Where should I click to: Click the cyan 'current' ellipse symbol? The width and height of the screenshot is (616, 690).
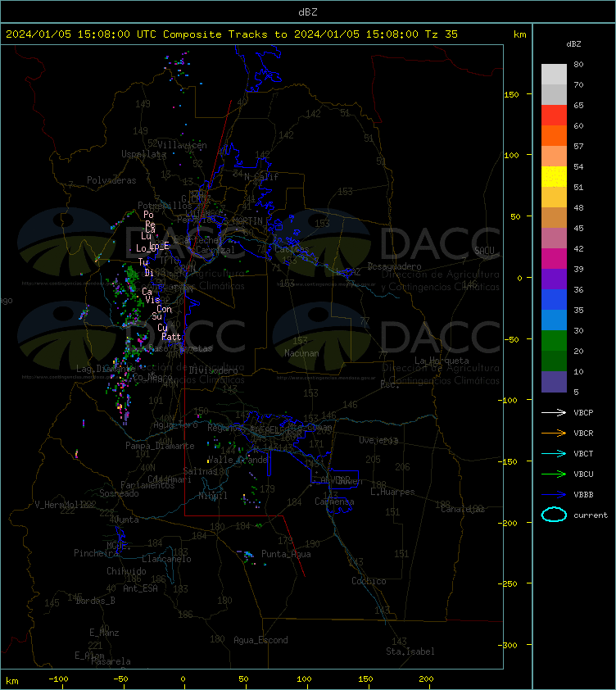point(554,515)
